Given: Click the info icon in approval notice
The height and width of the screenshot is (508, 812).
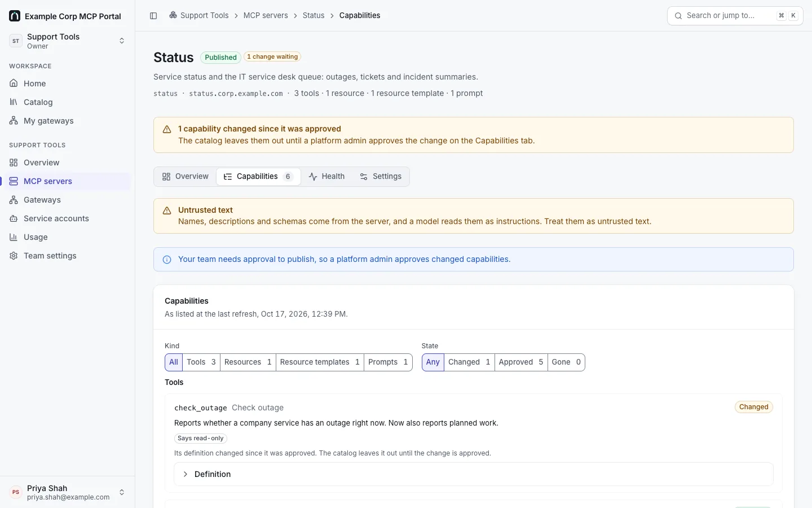Looking at the screenshot, I should (x=167, y=260).
